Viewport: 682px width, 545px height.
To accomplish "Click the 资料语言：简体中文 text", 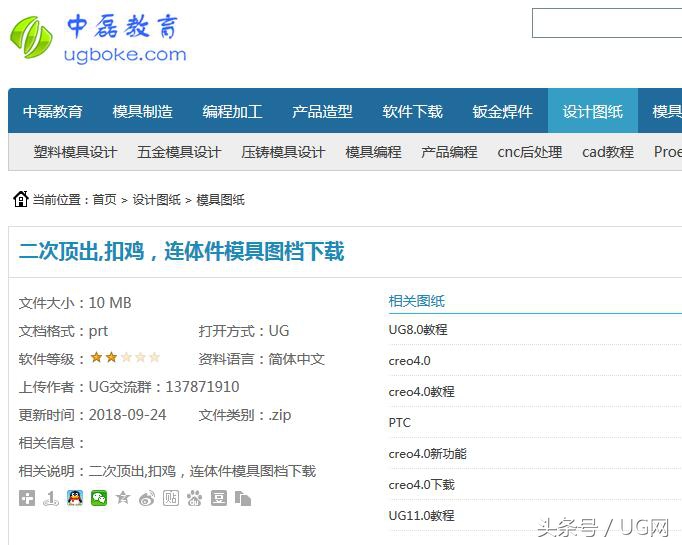I will point(261,359).
